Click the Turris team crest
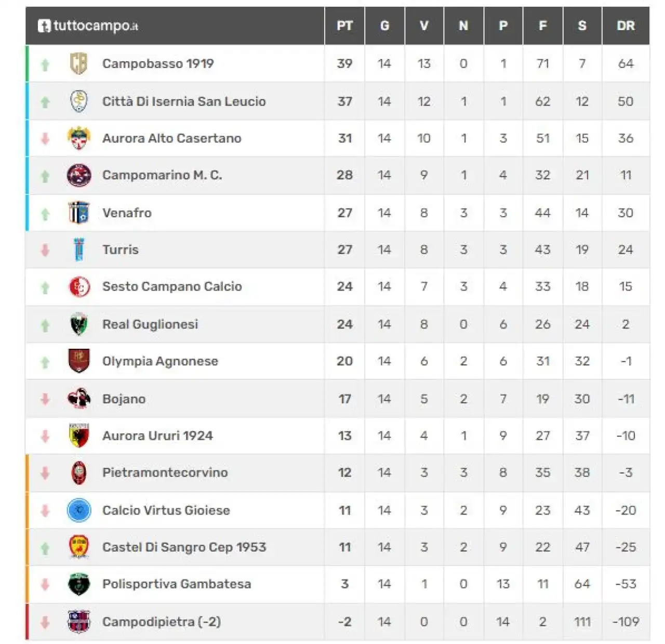The image size is (665, 644). coord(79,249)
